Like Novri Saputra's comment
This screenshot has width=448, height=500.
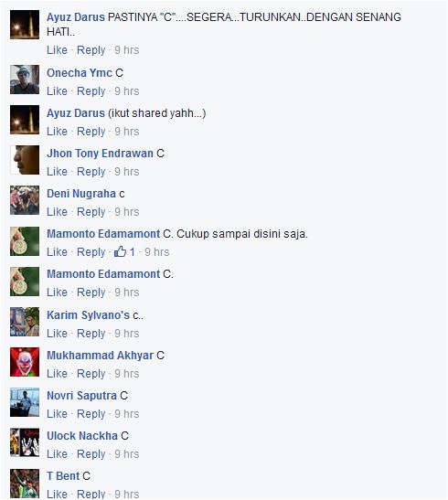(57, 414)
